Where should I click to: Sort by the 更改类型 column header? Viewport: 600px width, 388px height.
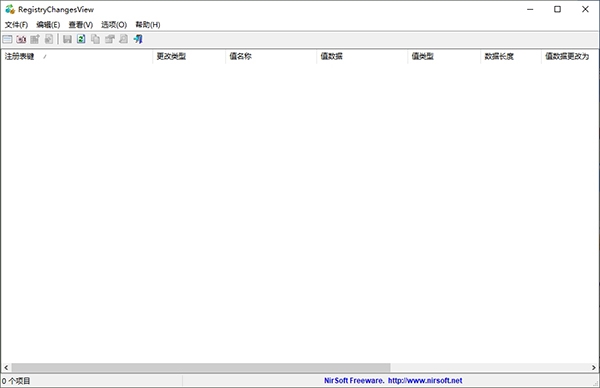click(x=189, y=56)
